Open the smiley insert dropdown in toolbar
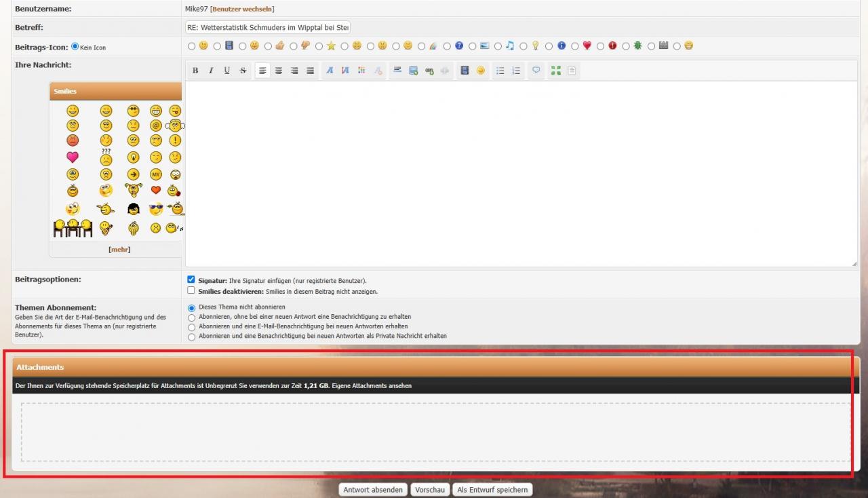868x498 pixels. point(481,71)
